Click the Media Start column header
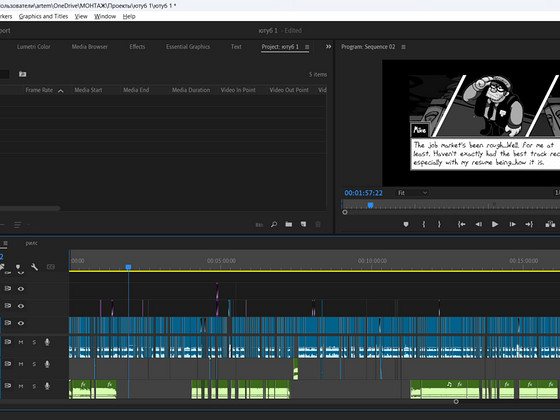560x420 pixels. 88,90
